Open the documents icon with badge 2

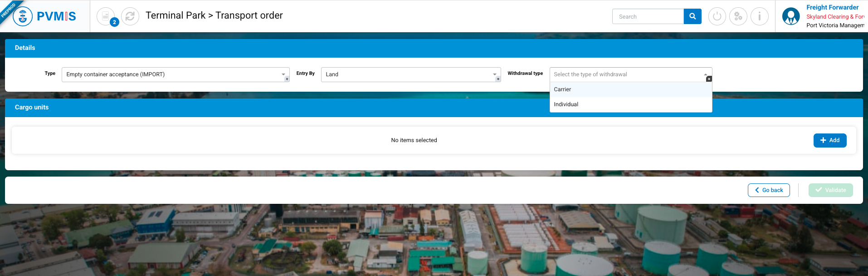(106, 17)
